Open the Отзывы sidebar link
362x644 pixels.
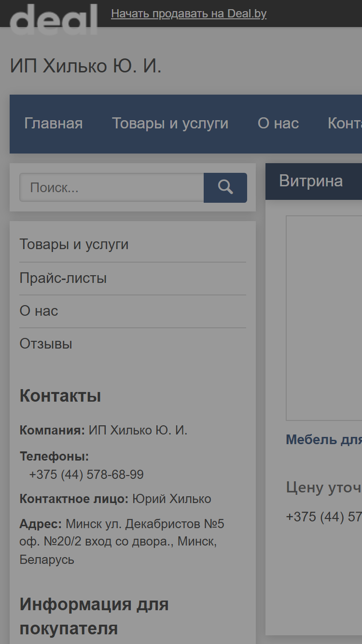pos(46,344)
